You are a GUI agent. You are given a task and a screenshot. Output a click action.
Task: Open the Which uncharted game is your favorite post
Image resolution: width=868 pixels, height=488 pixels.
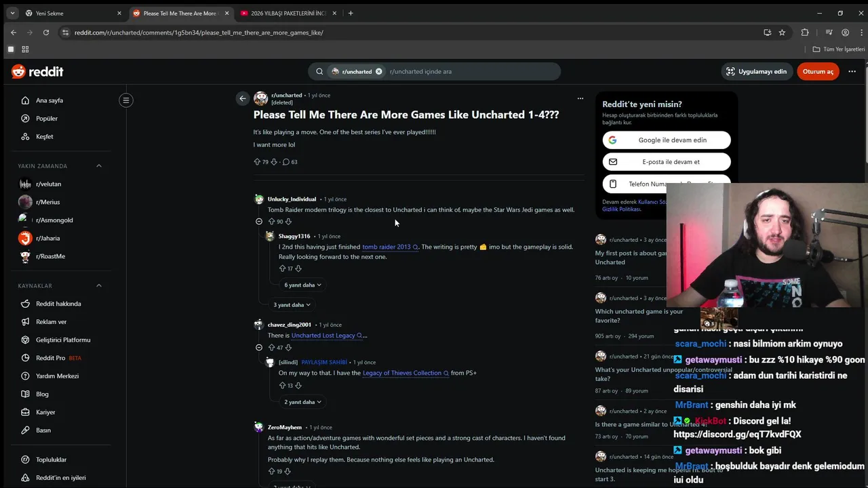639,315
